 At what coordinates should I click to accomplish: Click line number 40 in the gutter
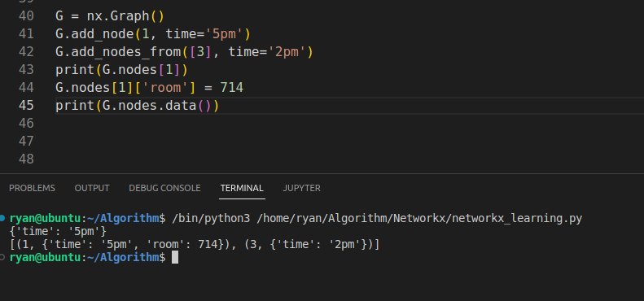(26, 16)
